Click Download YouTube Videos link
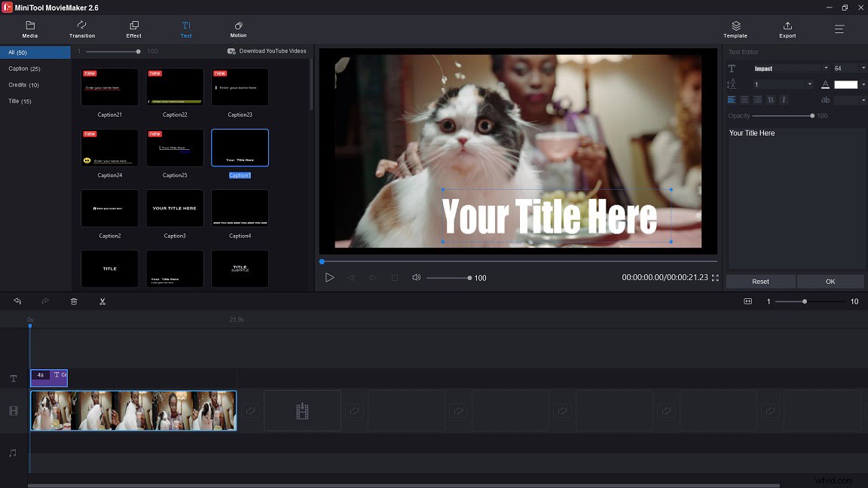The height and width of the screenshot is (488, 868). click(x=267, y=51)
